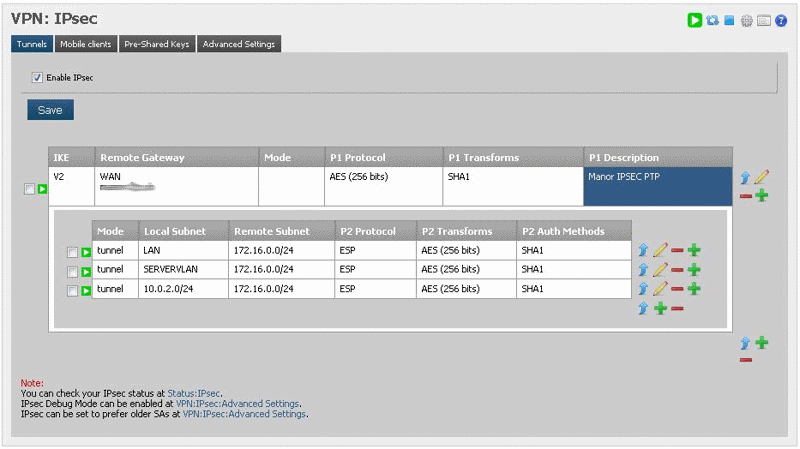Go to the Advanced Settings tab
Image resolution: width=800 pixels, height=449 pixels.
pyautogui.click(x=238, y=44)
